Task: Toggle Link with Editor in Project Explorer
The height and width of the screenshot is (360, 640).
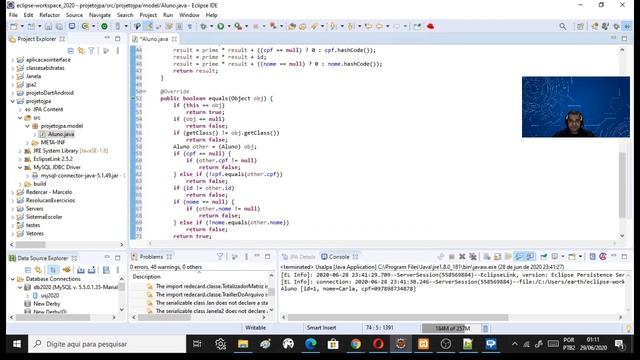Action: [81, 51]
